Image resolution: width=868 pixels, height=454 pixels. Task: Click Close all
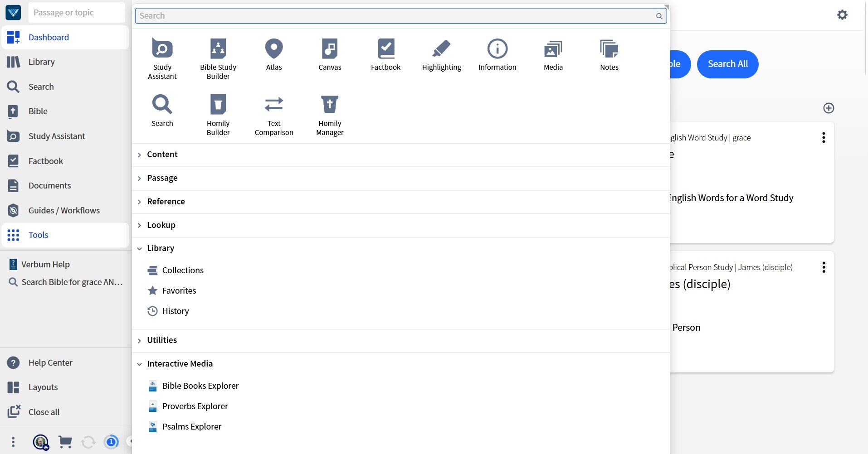tap(65, 412)
